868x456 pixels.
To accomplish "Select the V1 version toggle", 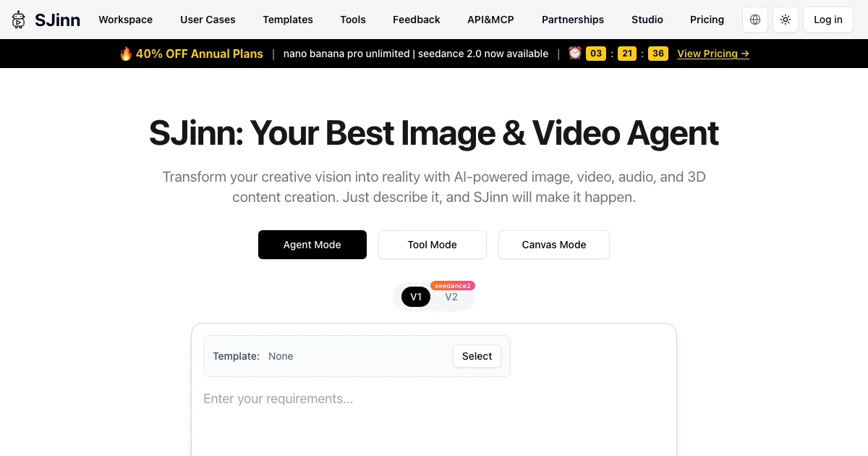I will pos(416,297).
